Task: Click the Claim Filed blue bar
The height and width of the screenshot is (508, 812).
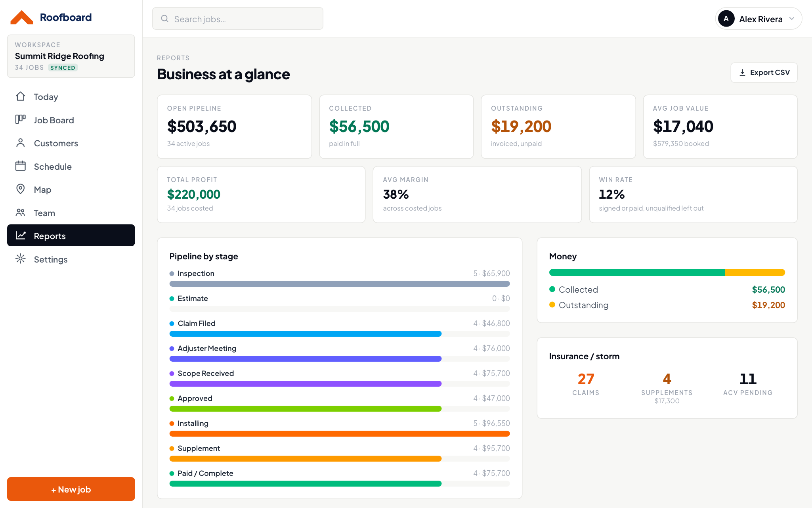Action: coord(306,334)
